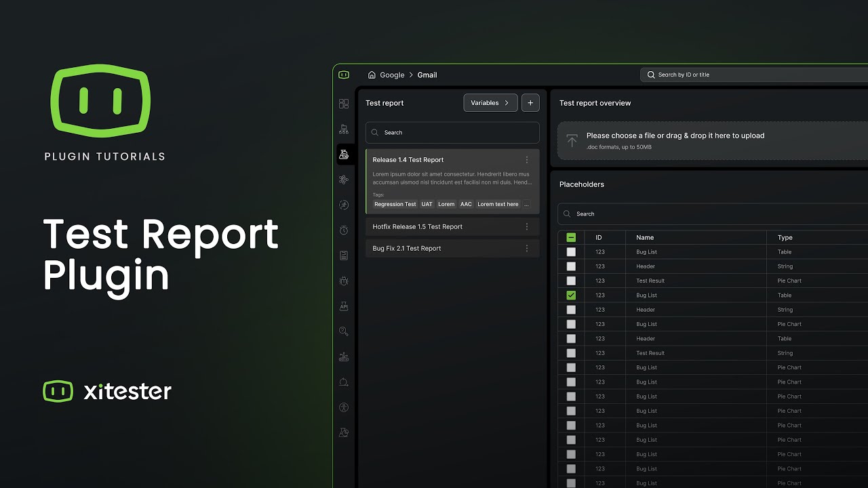
Task: Click the Regression Test tag
Action: point(395,204)
